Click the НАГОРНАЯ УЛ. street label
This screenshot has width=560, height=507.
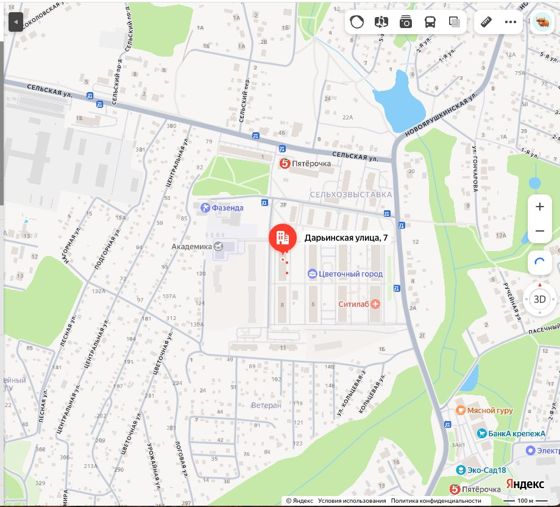[72, 244]
